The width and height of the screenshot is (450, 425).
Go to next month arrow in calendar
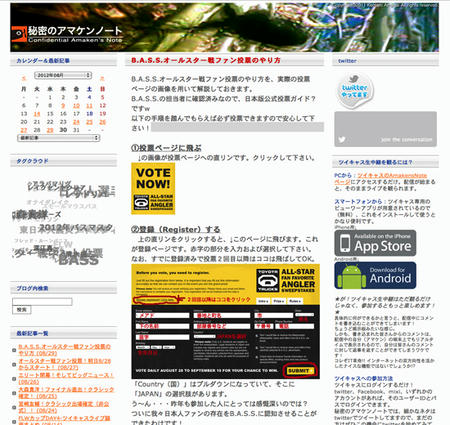(102, 79)
